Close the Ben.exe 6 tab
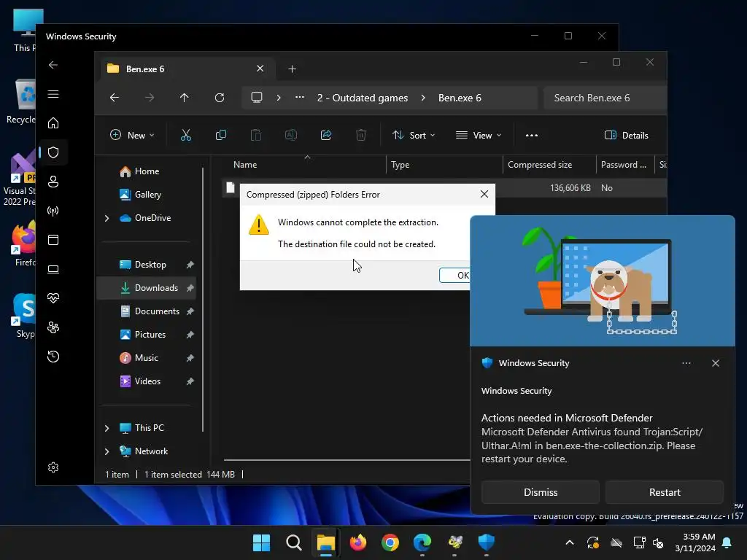This screenshot has width=747, height=560. (260, 69)
